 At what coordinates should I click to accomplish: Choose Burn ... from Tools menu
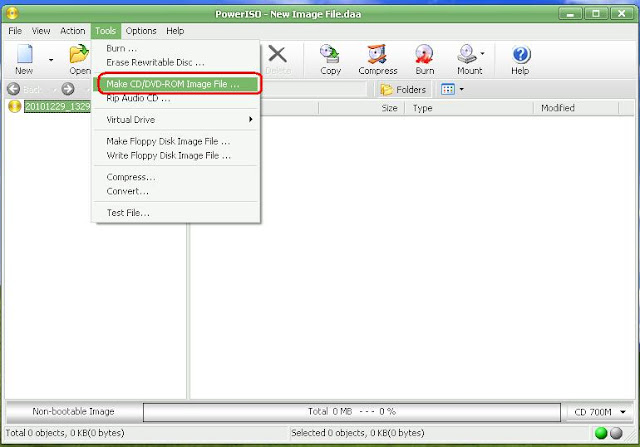(176, 48)
